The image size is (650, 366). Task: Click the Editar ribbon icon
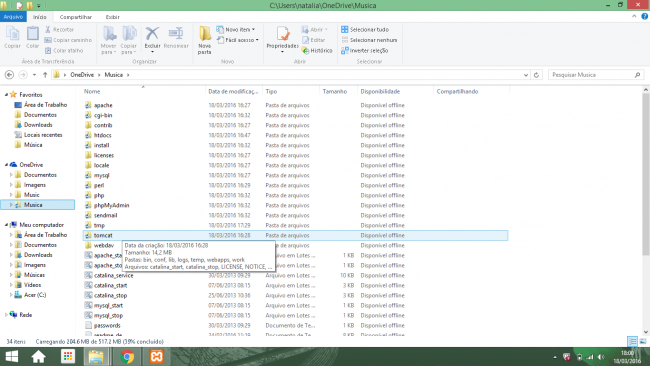coord(313,40)
